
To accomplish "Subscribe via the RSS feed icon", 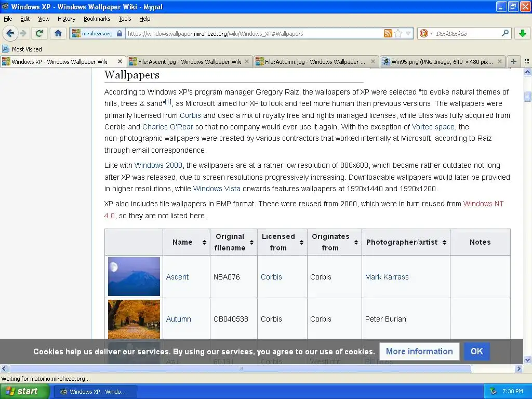I will pos(388,33).
